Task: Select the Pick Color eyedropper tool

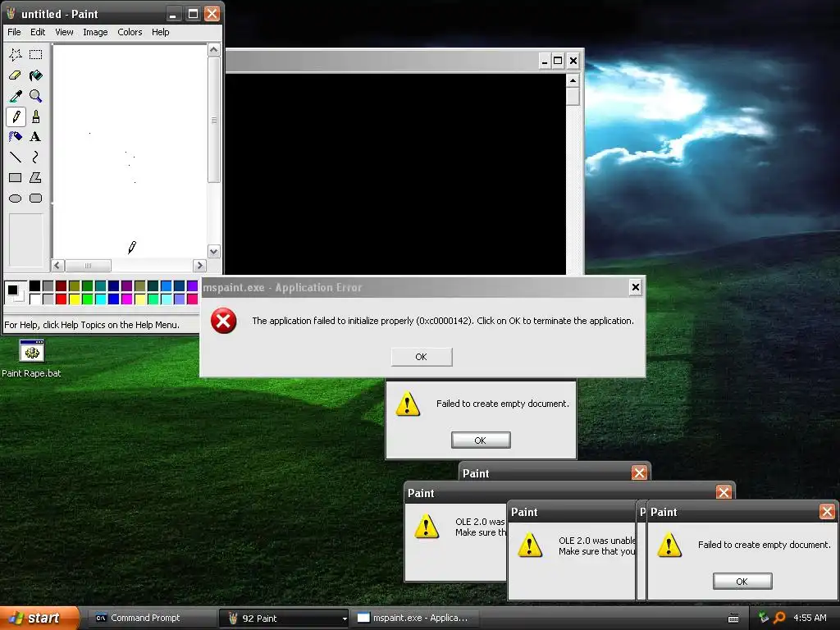Action: point(15,96)
